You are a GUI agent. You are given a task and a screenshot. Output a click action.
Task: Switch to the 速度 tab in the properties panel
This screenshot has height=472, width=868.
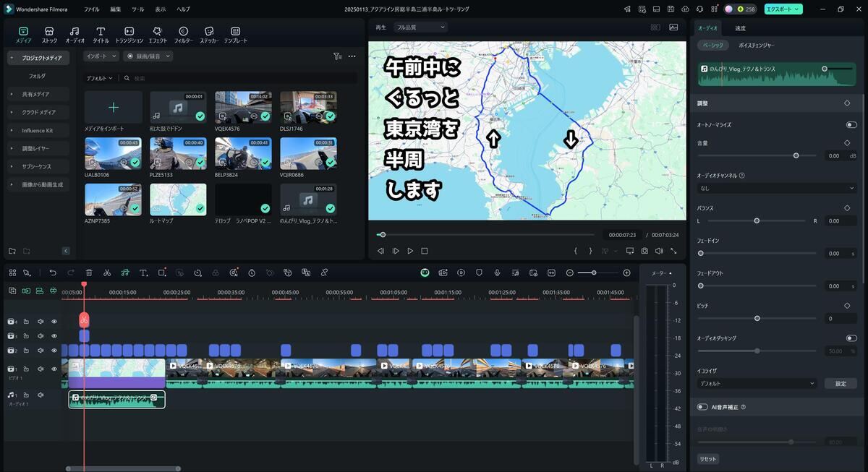point(741,28)
